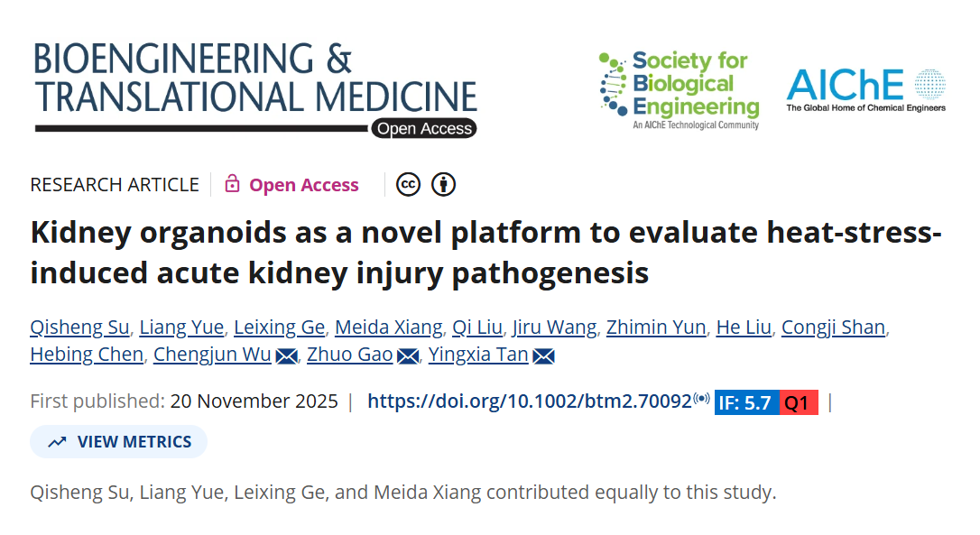The height and width of the screenshot is (535, 980).
Task: Open the DOI link for the article
Action: [x=529, y=401]
